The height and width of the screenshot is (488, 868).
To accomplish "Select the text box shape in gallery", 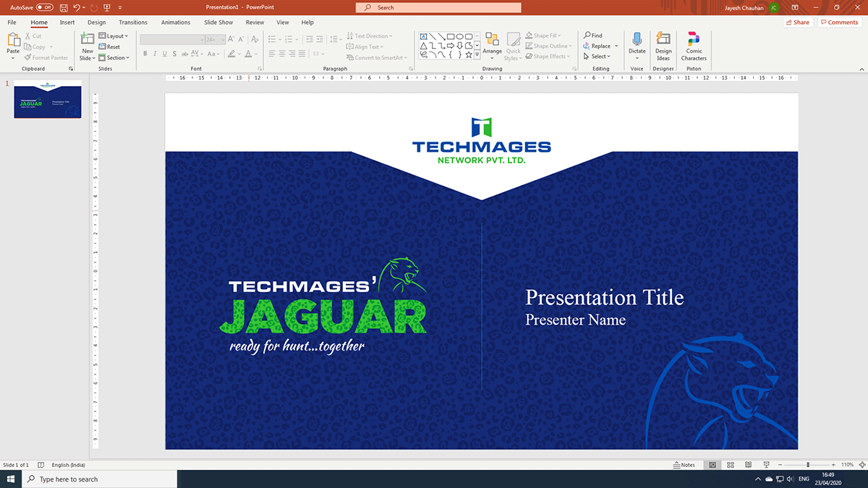I will coord(424,36).
